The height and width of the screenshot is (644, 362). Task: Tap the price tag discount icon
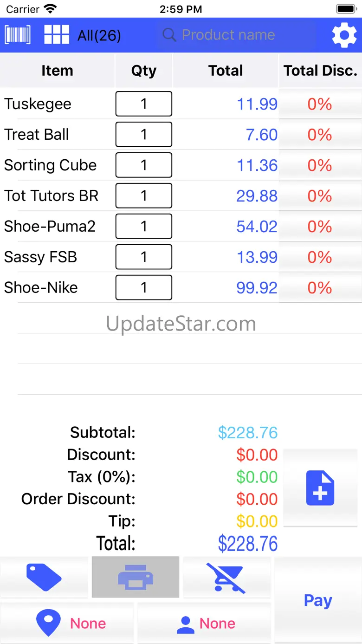(44, 578)
